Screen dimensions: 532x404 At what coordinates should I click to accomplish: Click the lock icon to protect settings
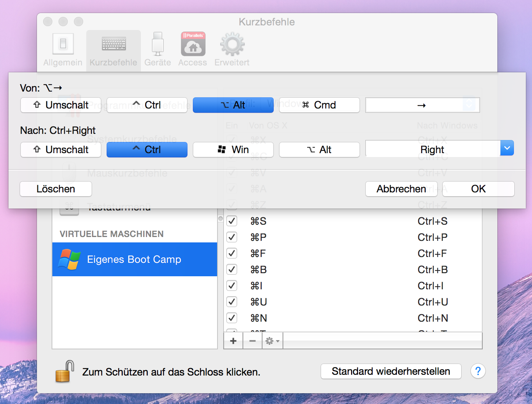[65, 371]
